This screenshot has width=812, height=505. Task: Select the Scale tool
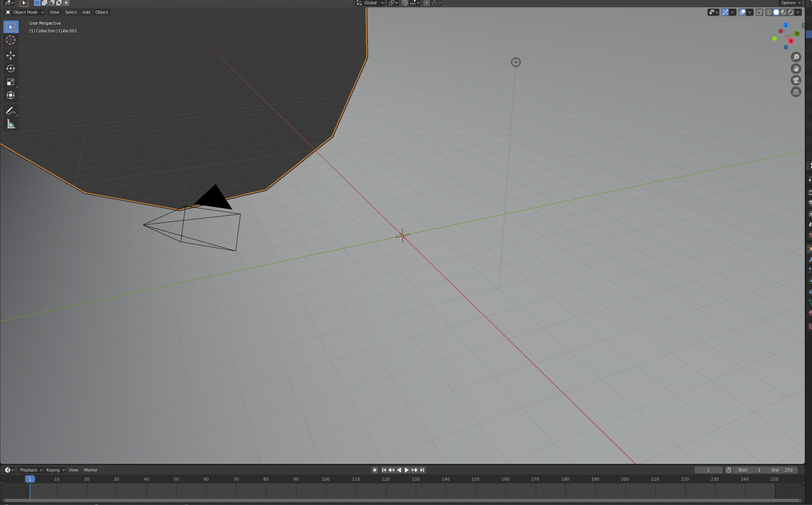click(x=11, y=82)
